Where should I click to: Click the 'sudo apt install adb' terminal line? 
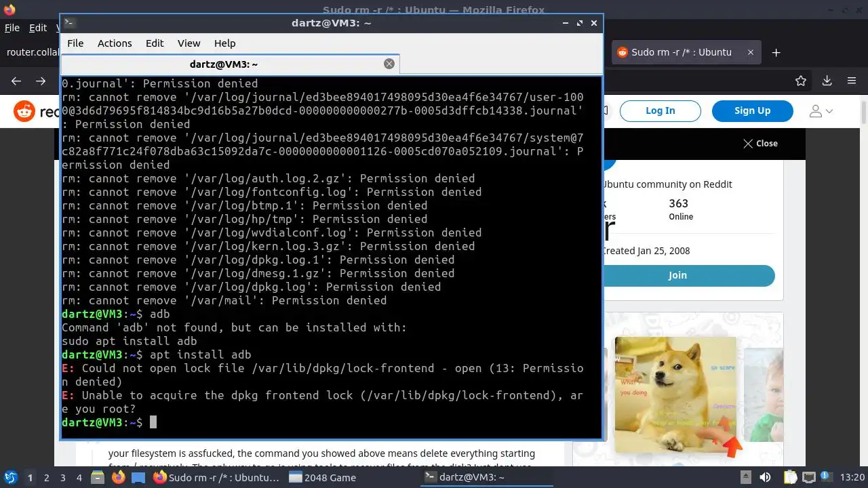coord(130,341)
